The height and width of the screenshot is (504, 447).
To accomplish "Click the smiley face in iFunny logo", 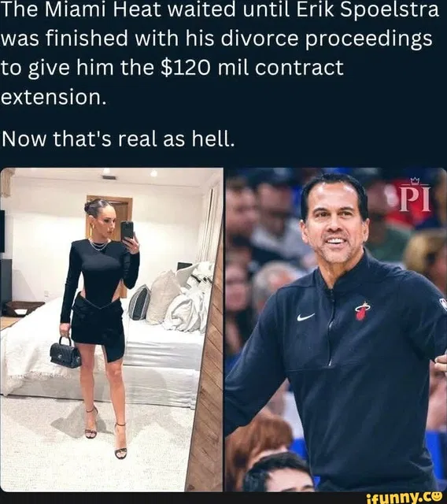I will (438, 496).
